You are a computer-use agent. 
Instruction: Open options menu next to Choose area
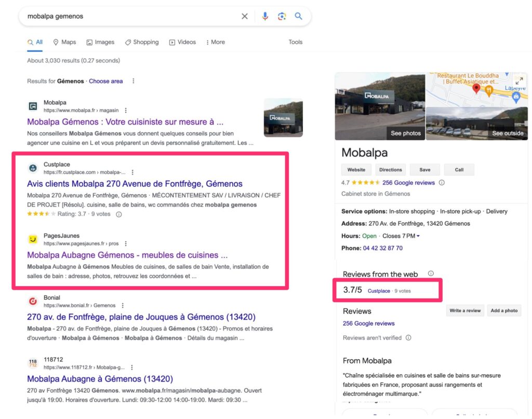coord(134,81)
